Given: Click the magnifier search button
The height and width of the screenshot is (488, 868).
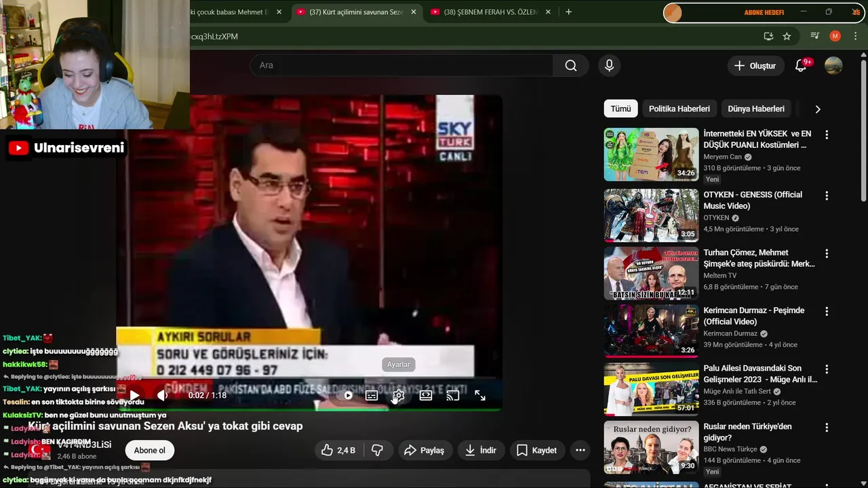Looking at the screenshot, I should (571, 65).
